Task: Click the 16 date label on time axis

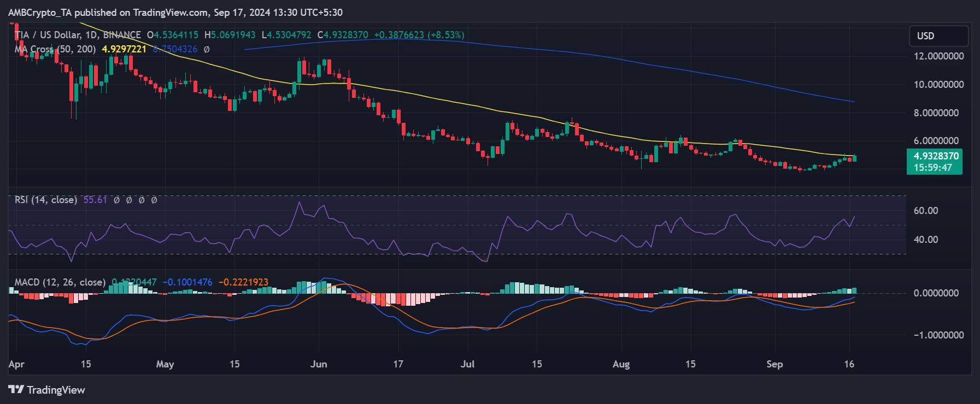Action: tap(849, 364)
